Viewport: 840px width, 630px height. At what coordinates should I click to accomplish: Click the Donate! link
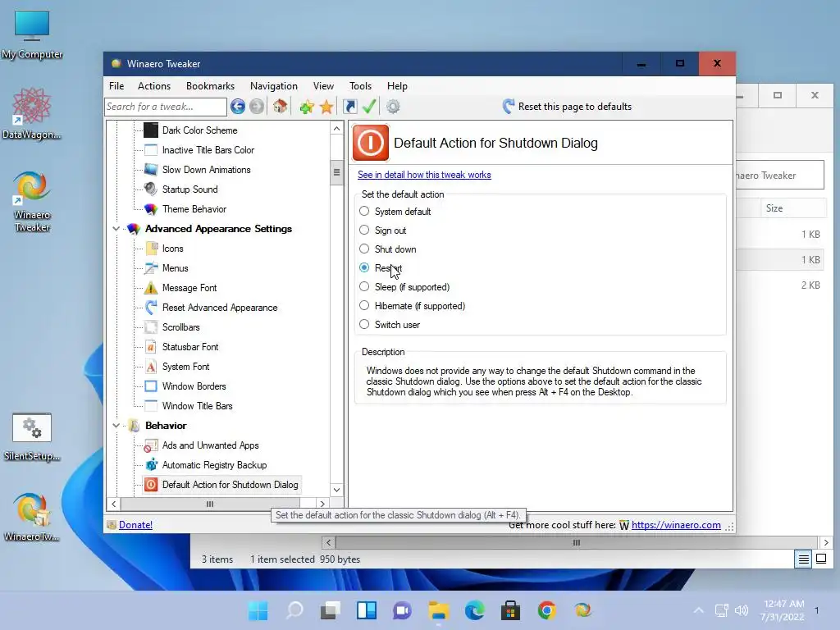(x=135, y=525)
